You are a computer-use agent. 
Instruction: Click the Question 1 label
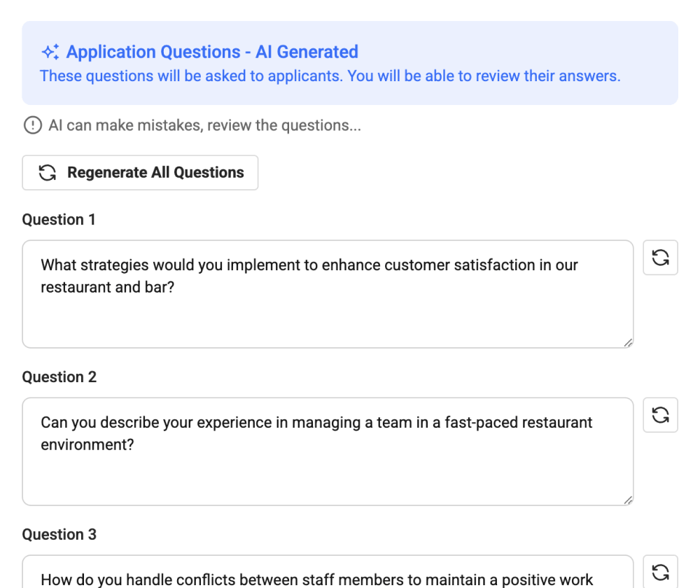(59, 219)
